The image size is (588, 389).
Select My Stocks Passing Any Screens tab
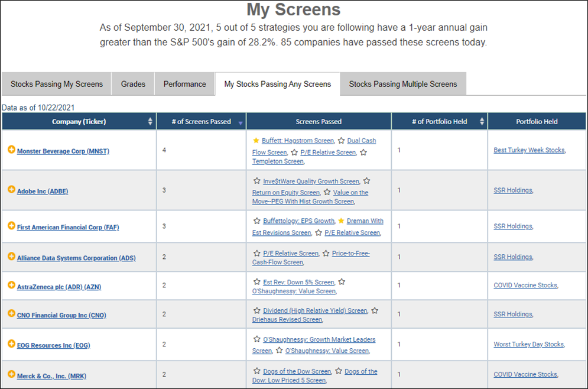click(x=278, y=84)
